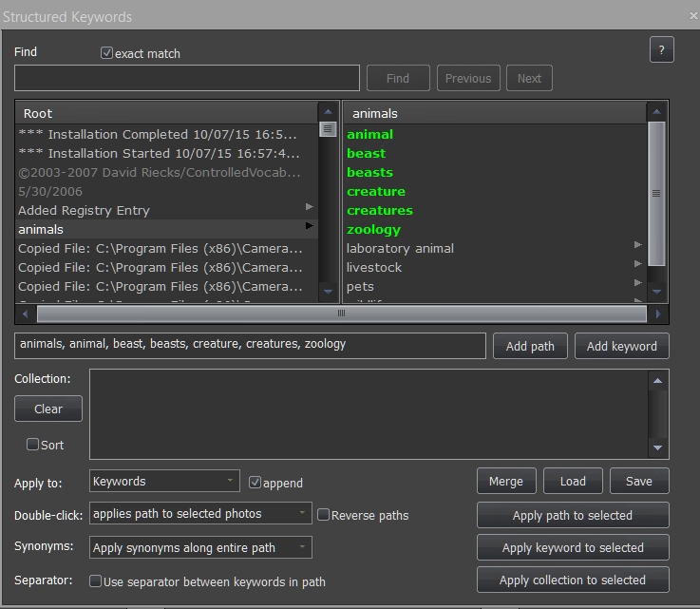Click into the Find text field
700x609 pixels.
click(187, 78)
